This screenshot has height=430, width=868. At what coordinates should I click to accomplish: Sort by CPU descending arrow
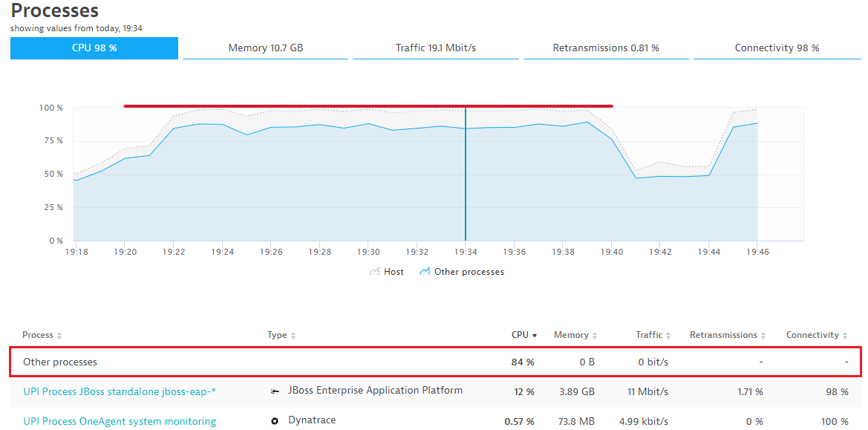click(535, 336)
